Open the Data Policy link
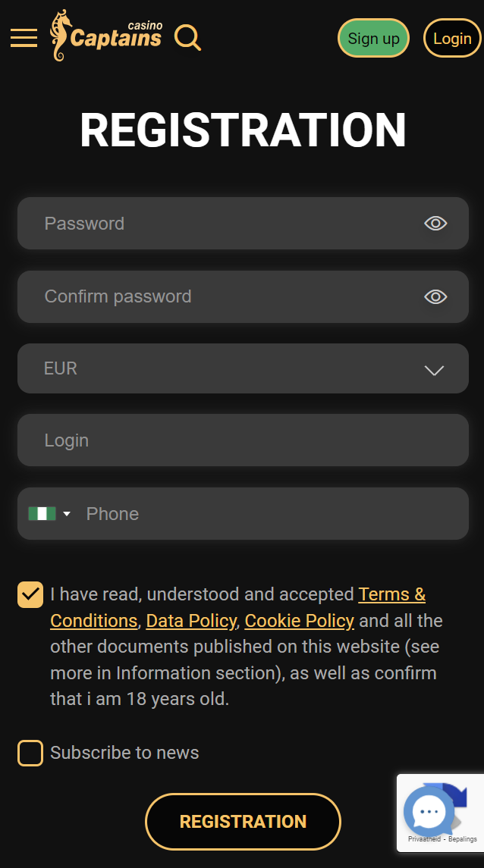The height and width of the screenshot is (868, 484). (x=190, y=620)
